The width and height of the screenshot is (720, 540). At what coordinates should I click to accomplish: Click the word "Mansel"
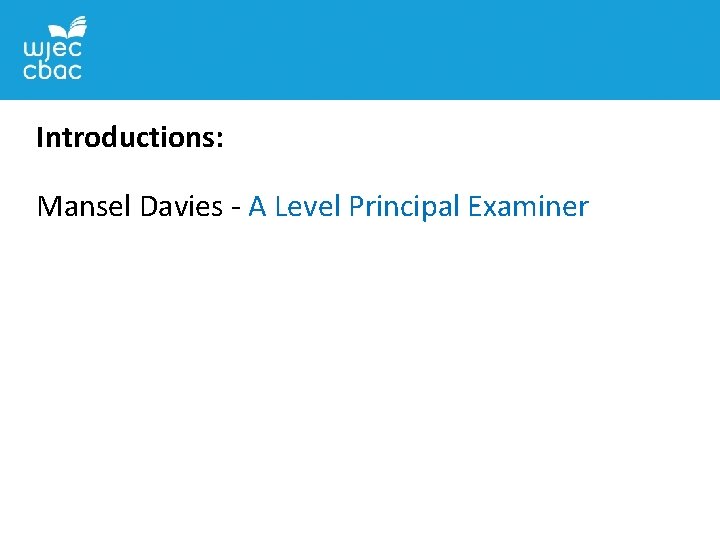coord(82,207)
